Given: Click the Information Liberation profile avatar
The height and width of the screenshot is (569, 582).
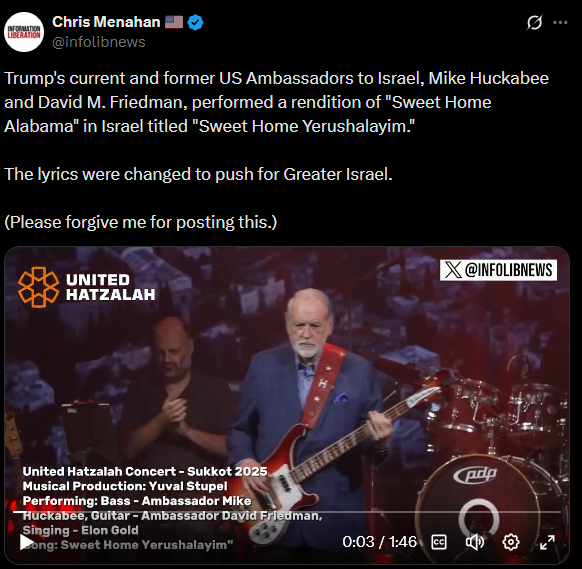Looking at the screenshot, I should [x=24, y=32].
